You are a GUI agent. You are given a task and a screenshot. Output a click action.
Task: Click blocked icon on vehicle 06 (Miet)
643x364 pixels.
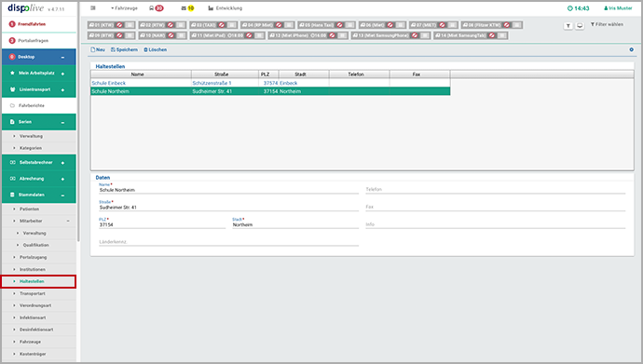pos(390,25)
